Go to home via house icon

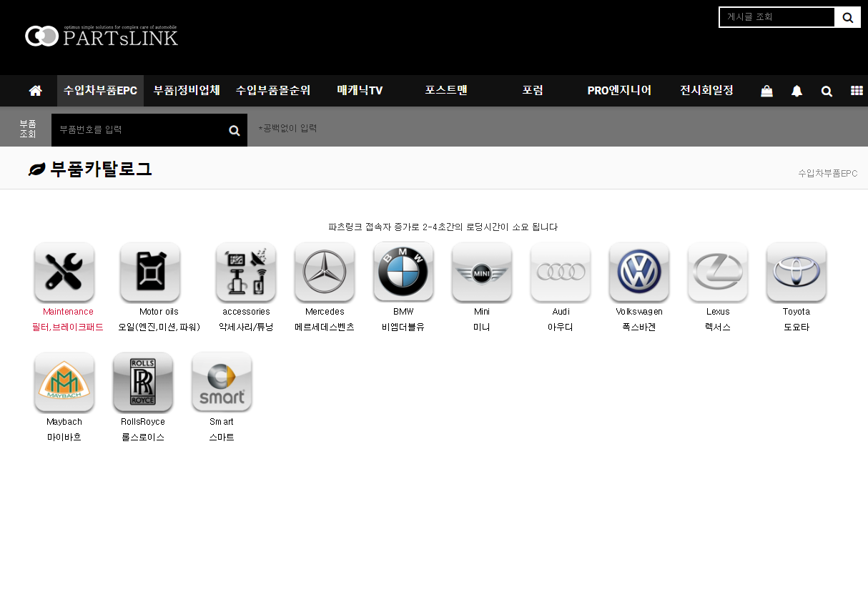pos(35,91)
